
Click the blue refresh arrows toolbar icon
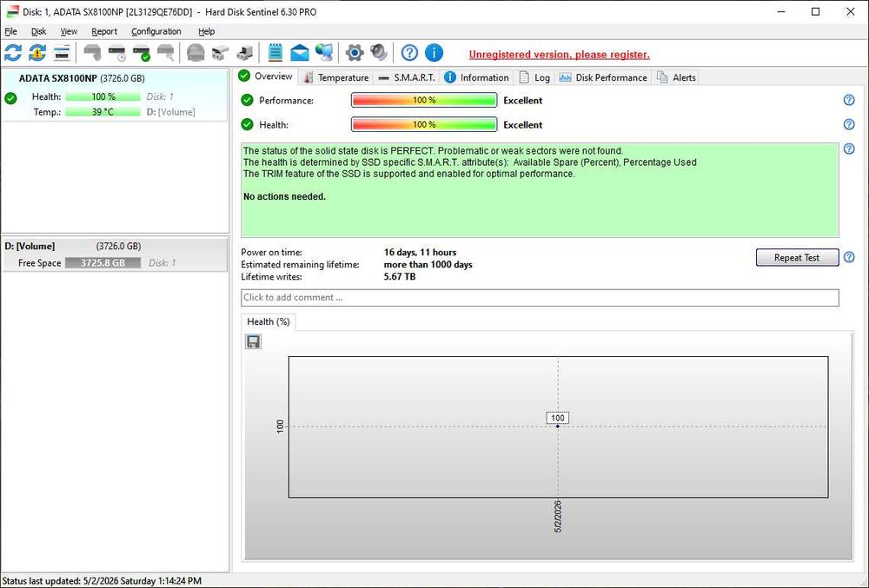tap(13, 53)
